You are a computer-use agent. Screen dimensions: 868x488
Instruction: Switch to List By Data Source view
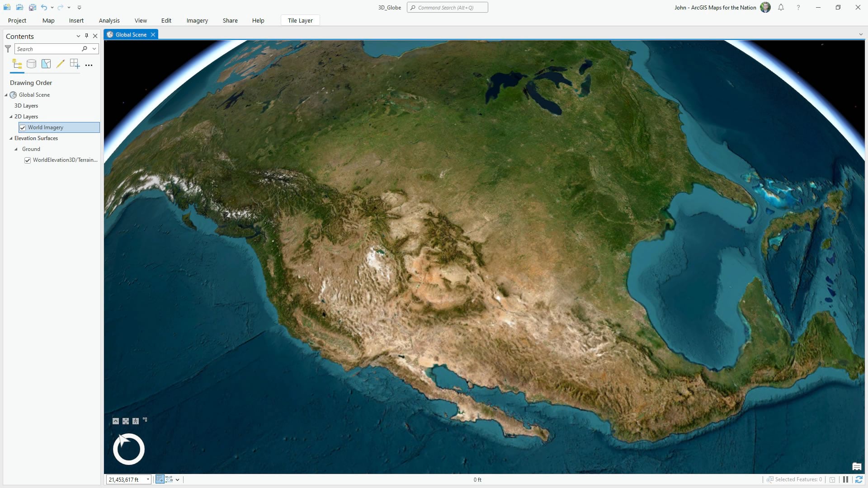click(x=31, y=64)
